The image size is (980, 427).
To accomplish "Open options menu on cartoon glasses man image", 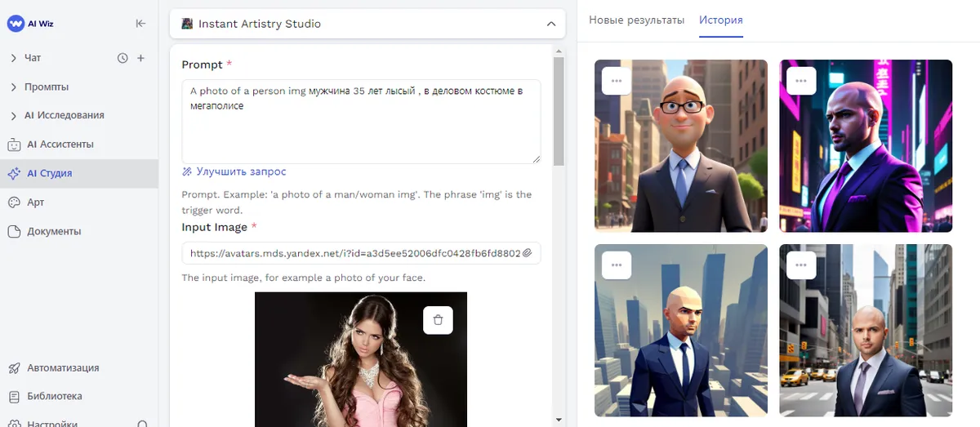I will coord(617,81).
